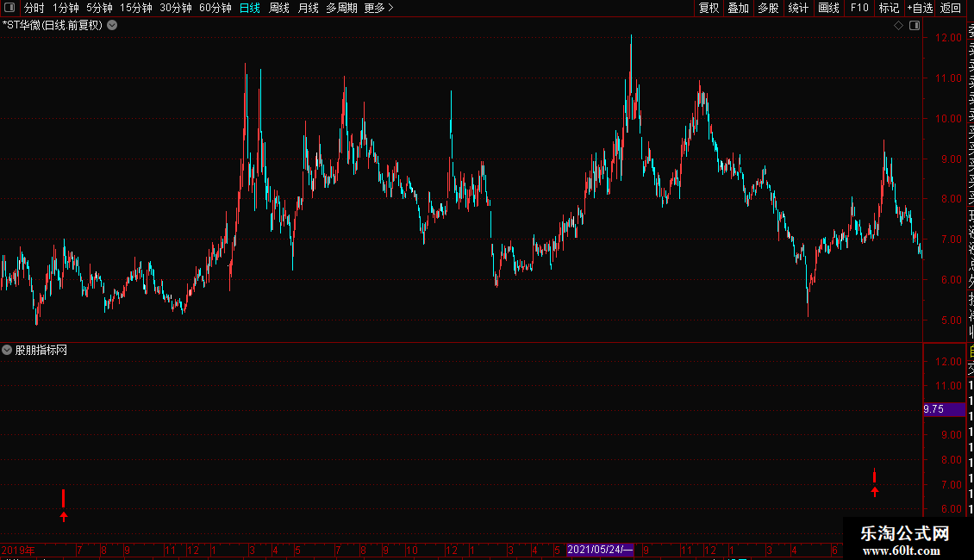This screenshot has width=974, height=560.
Task: Click the 叠加 overlay button
Action: click(x=739, y=8)
